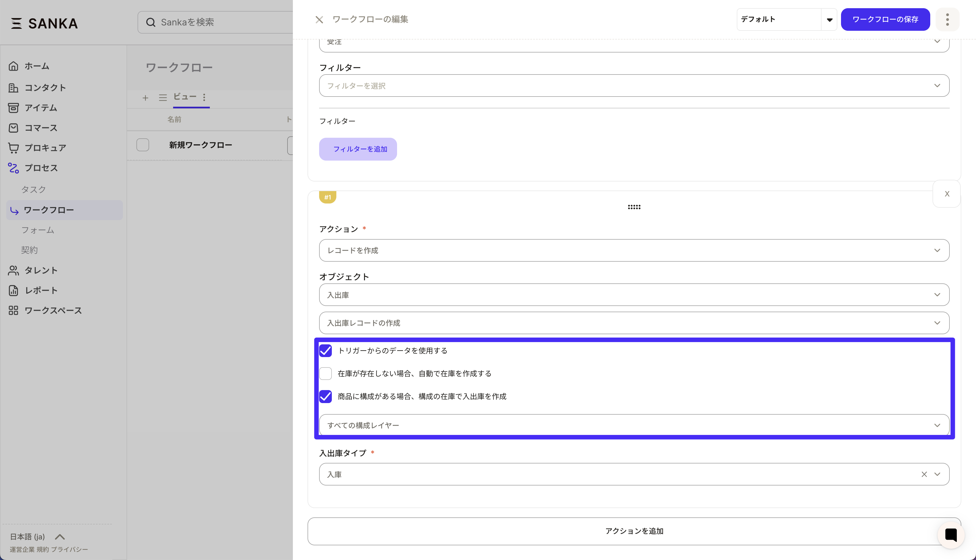
Task: Click the three-dot more options icon
Action: [947, 19]
